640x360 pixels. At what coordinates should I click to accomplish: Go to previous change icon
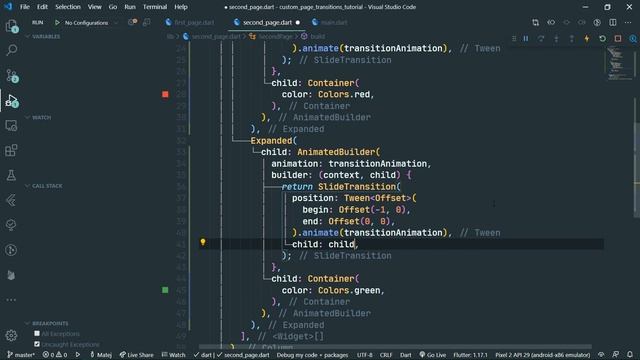[x=551, y=22]
